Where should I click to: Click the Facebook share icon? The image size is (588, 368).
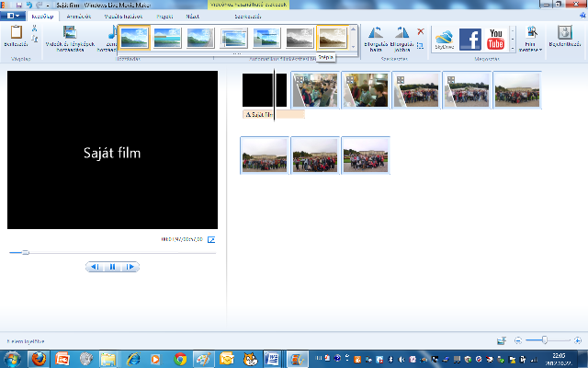click(x=470, y=40)
